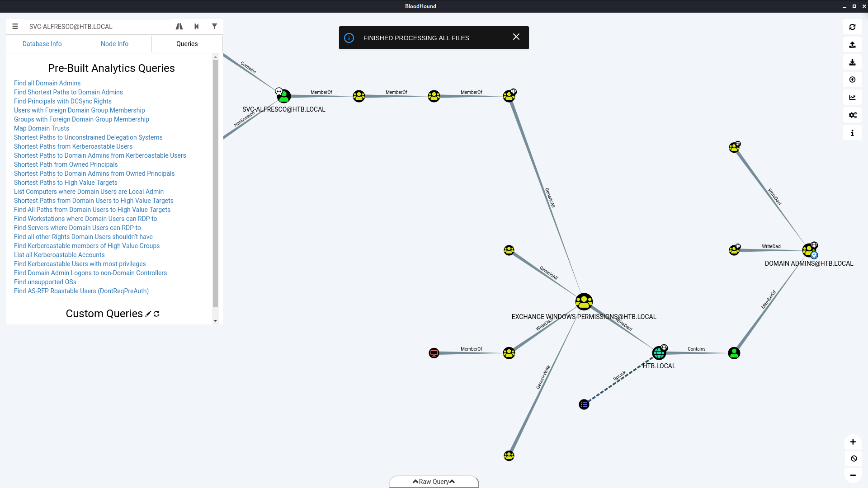Zoom in with the plus button
The height and width of the screenshot is (488, 868).
(853, 442)
